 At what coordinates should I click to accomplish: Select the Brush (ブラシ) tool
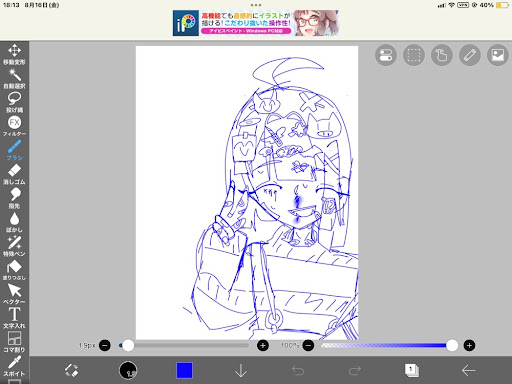point(14,150)
